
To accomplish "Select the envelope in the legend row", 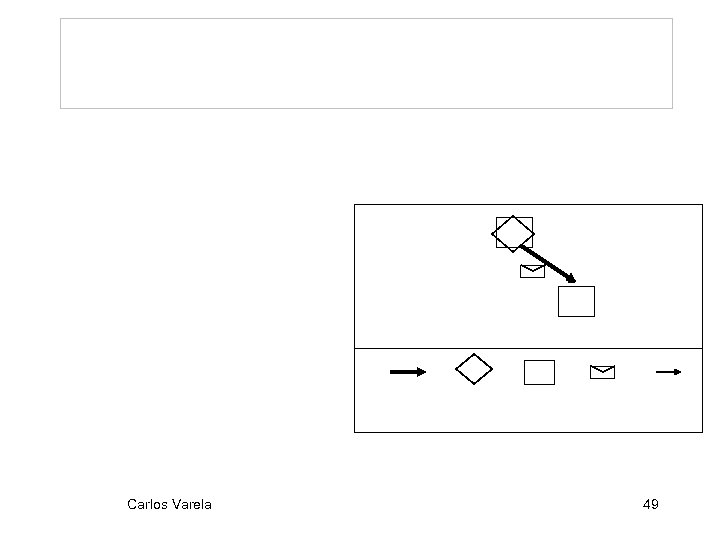I will 602,372.
